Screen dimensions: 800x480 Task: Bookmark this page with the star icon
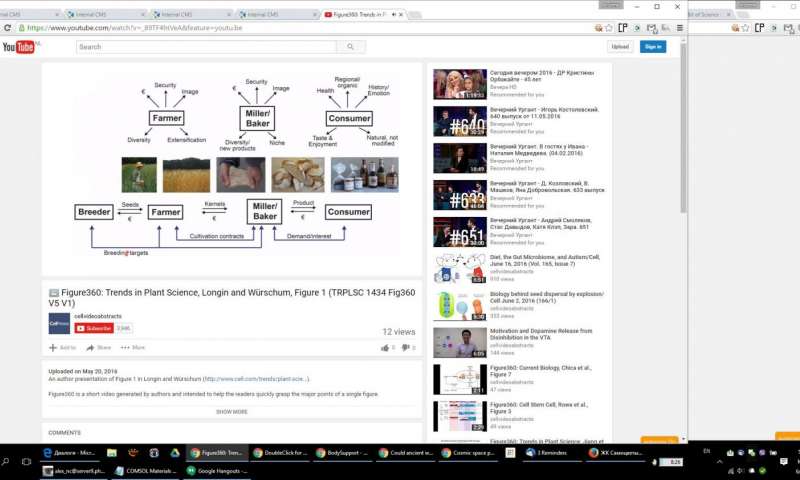click(x=609, y=28)
